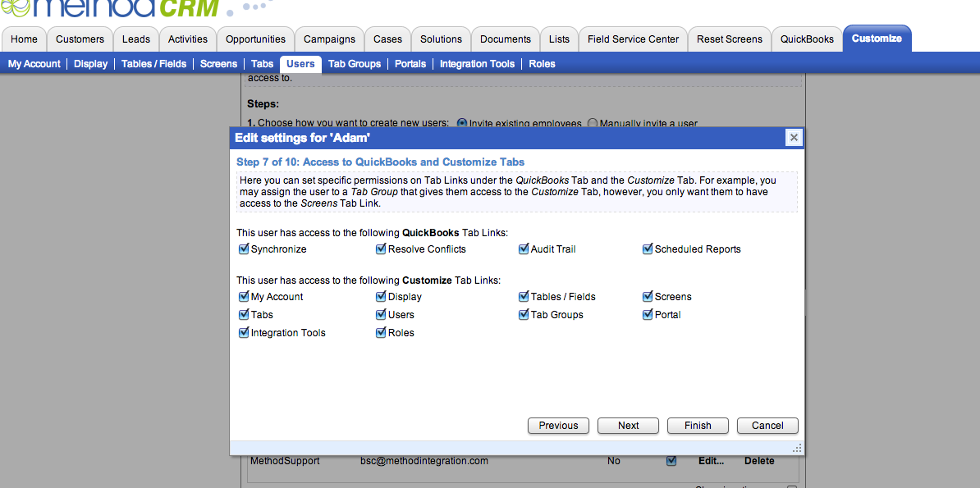Open Integration Tools sub-tab link
This screenshot has height=488, width=980.
478,64
